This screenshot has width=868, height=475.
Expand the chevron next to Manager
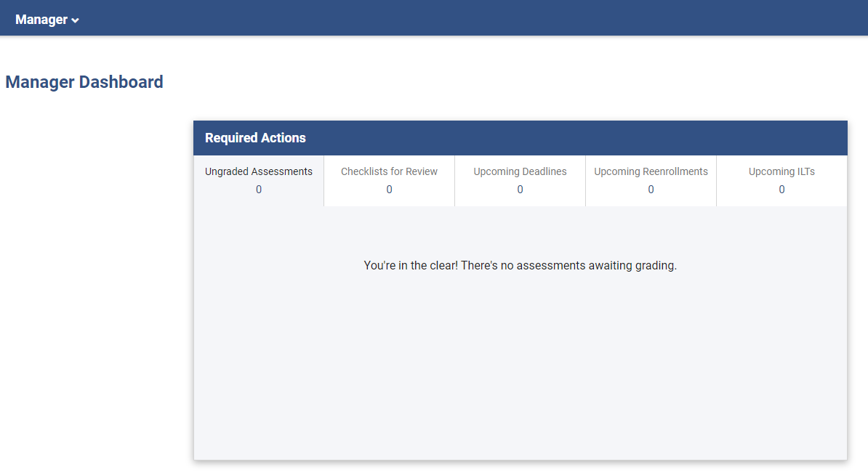75,20
